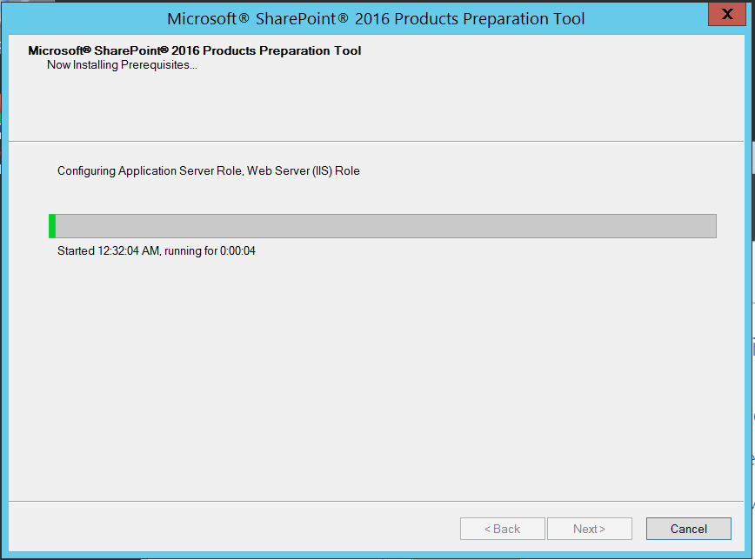The width and height of the screenshot is (755, 560).
Task: Click the 'Now Installing Prerequisites...' subtitle
Action: click(x=122, y=65)
